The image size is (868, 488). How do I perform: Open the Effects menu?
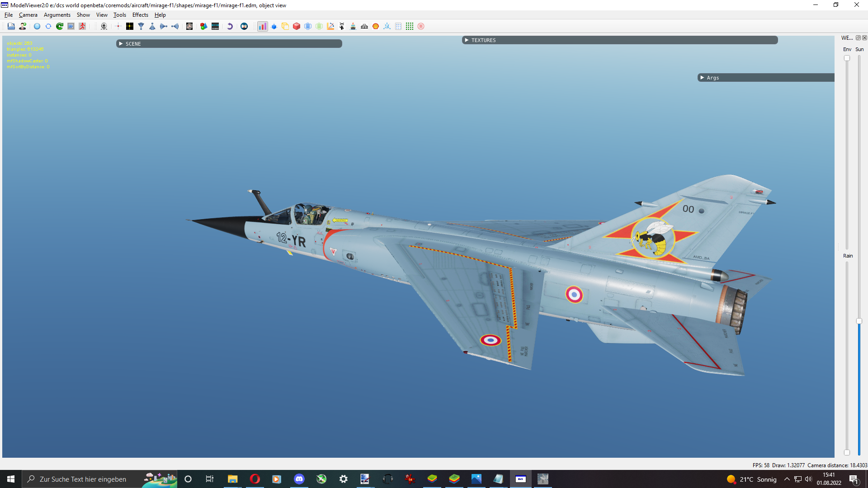click(140, 15)
